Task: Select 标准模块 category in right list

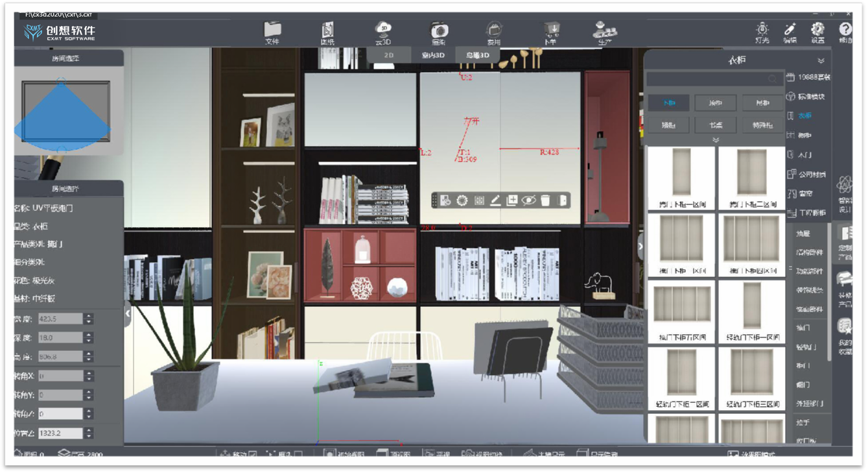Action: pyautogui.click(x=806, y=97)
